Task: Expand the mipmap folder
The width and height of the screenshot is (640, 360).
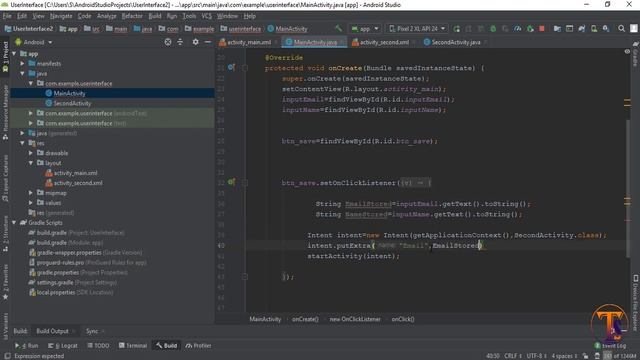Action: click(31, 193)
